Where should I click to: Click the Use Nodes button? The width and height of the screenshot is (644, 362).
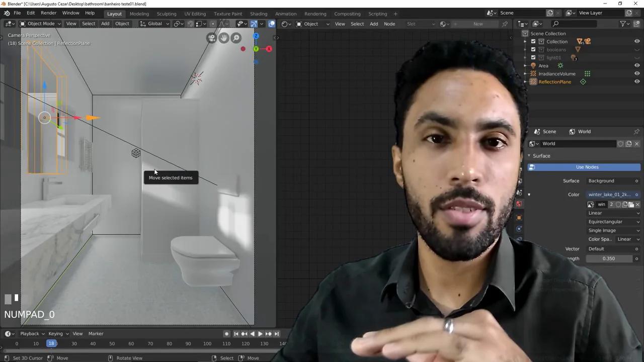587,167
